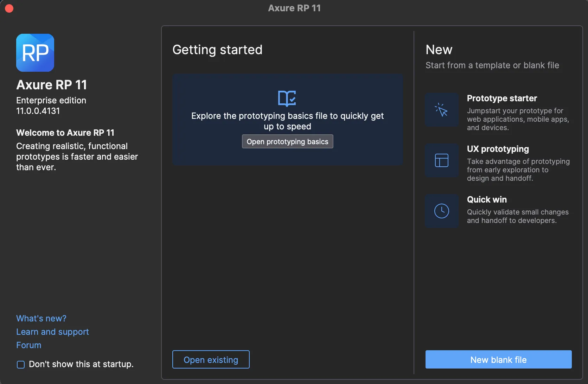Click 'Take advantage of prototyping' description
The width and height of the screenshot is (588, 384).
coord(518,170)
